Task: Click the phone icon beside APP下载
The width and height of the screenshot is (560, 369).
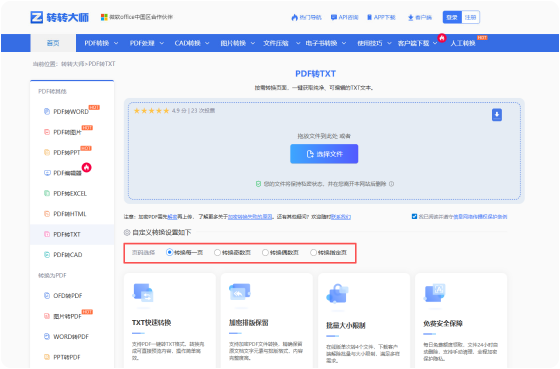Action: click(370, 17)
